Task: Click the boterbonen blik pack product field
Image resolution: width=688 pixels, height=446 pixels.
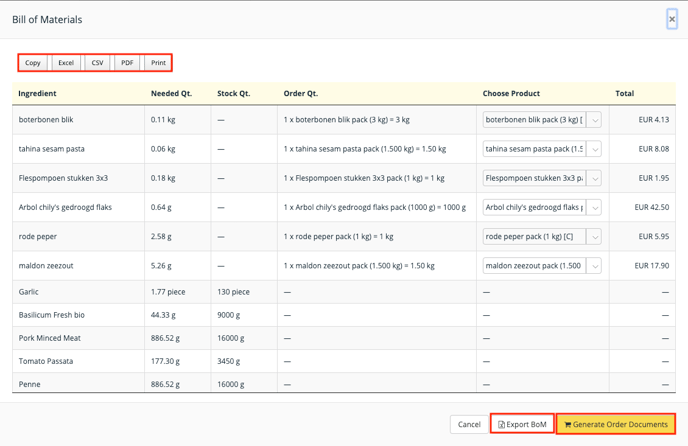Action: (x=534, y=120)
